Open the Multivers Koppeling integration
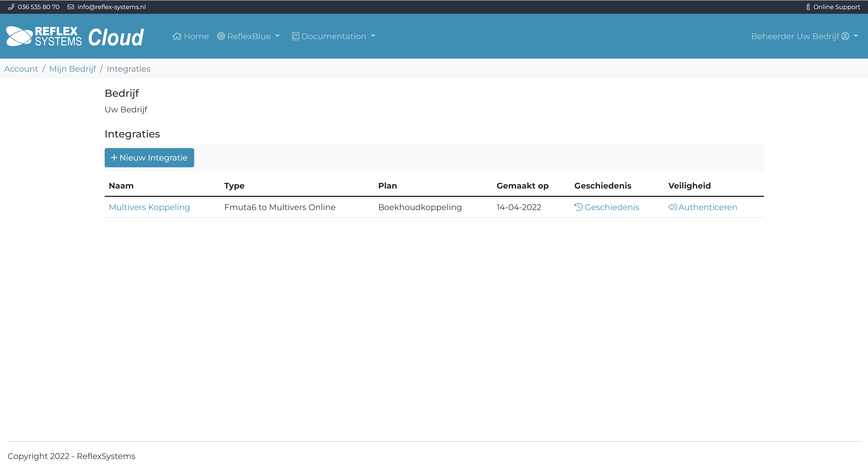 149,207
